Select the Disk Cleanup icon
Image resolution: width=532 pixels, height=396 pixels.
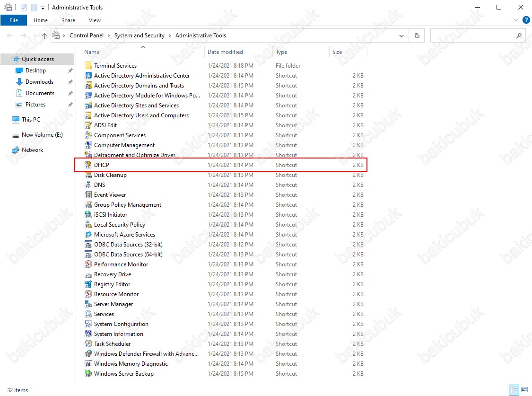pyautogui.click(x=88, y=175)
